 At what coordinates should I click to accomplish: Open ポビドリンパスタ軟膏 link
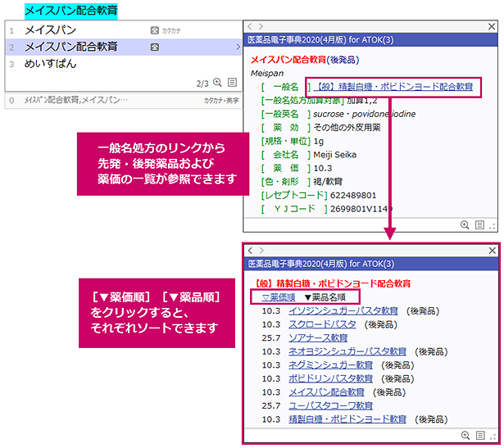pyautogui.click(x=330, y=378)
